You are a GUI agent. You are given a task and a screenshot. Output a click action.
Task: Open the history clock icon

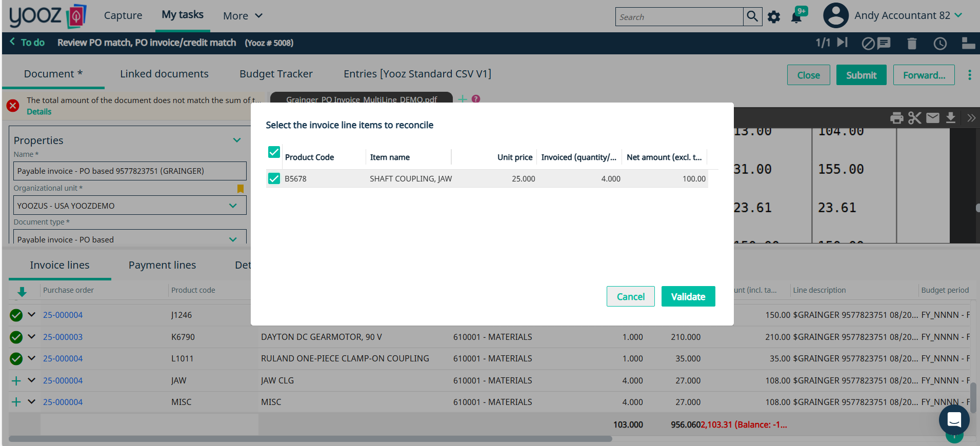coord(940,44)
